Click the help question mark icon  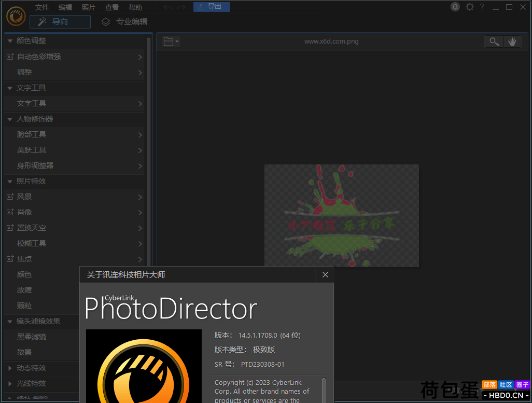(482, 7)
